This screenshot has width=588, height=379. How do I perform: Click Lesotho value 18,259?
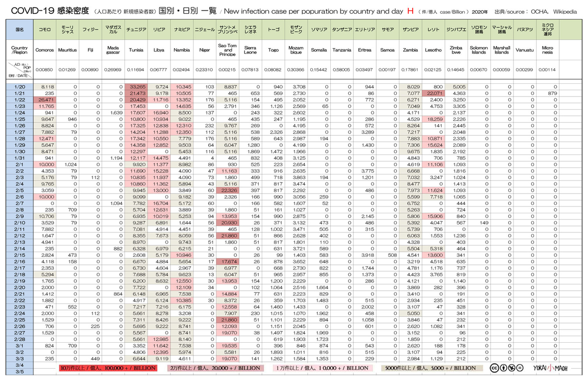point(435,118)
